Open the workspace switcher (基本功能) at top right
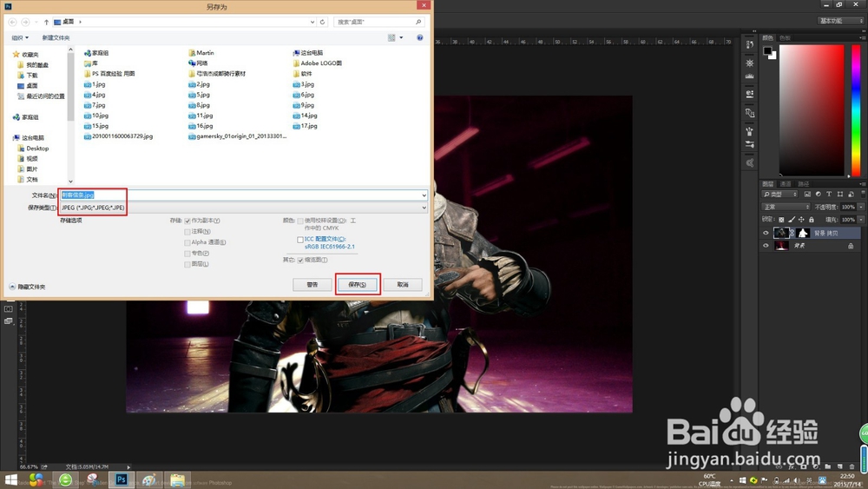868x489 pixels. point(840,21)
